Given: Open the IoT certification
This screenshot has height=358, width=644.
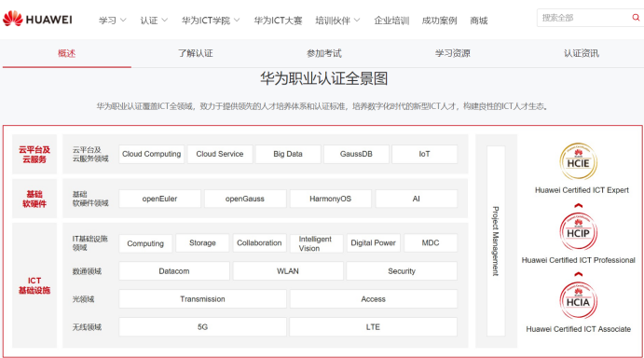Looking at the screenshot, I should [x=424, y=154].
